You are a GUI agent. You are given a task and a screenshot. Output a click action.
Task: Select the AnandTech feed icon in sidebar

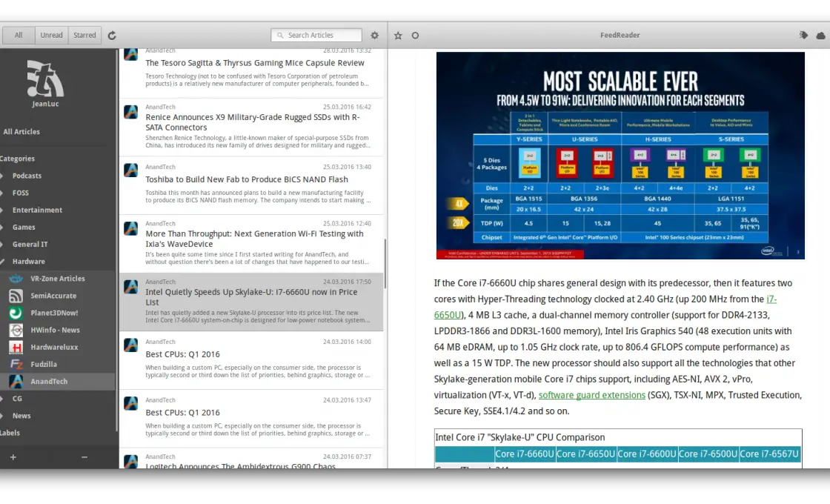tap(16, 381)
